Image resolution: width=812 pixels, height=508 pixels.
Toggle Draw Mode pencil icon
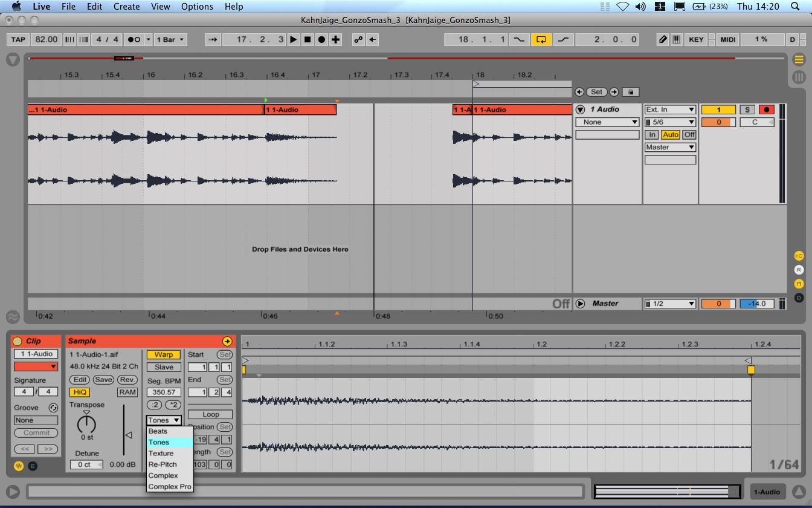tap(663, 39)
